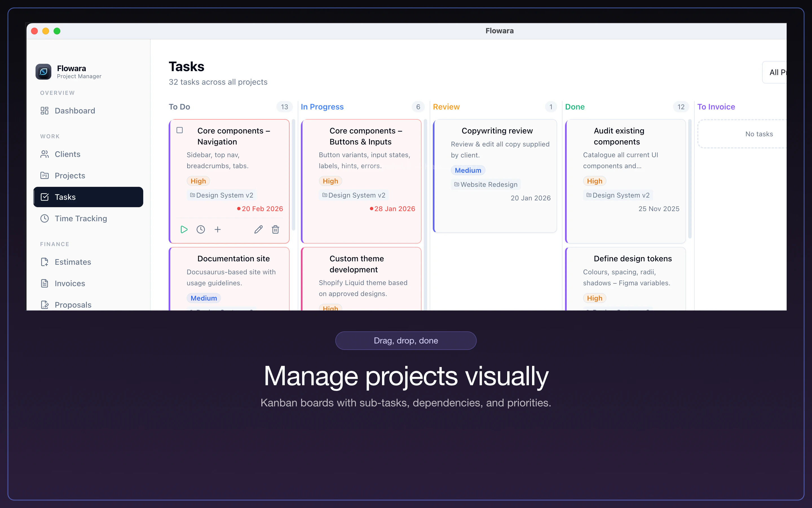Viewport: 812px width, 508px height.
Task: Click the Clients people icon
Action: 45,154
